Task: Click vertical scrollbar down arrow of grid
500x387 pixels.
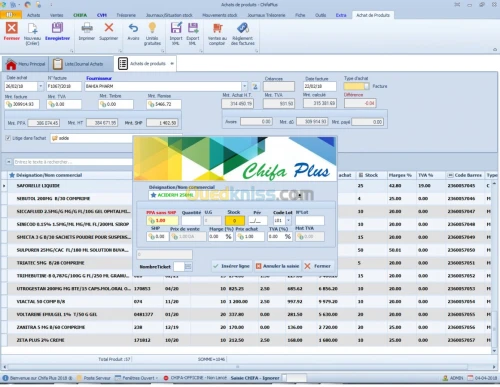Action: click(494, 351)
